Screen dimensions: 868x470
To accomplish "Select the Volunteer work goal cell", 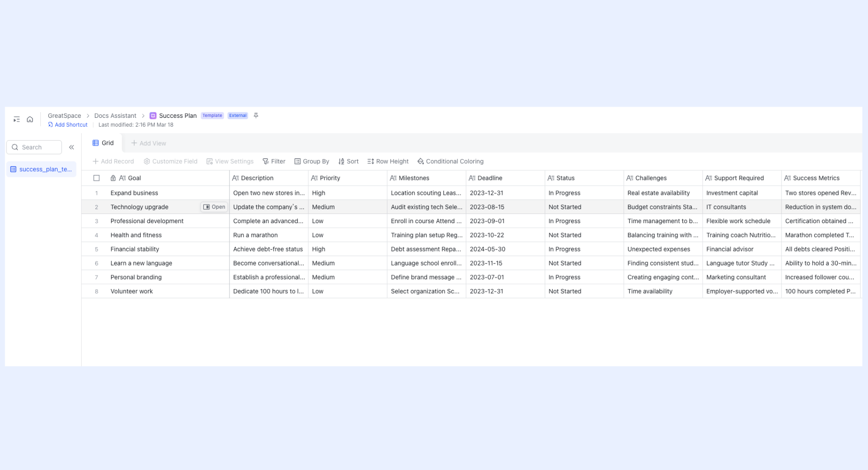I will point(168,291).
